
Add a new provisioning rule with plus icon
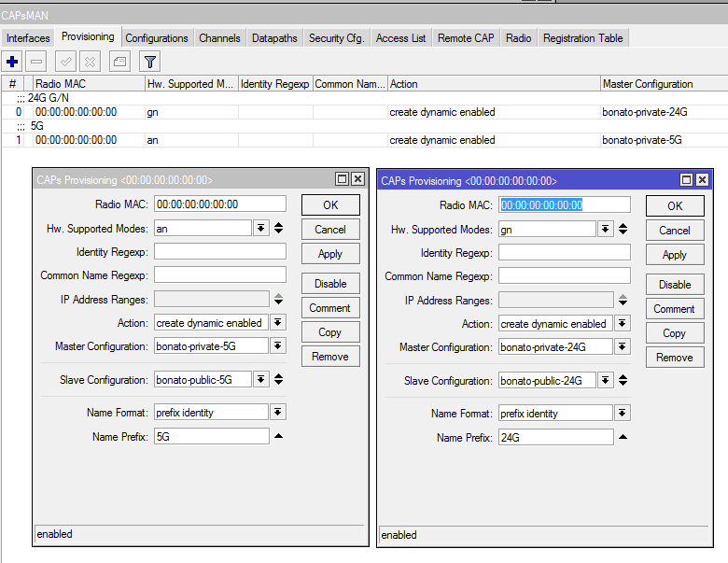(x=12, y=62)
